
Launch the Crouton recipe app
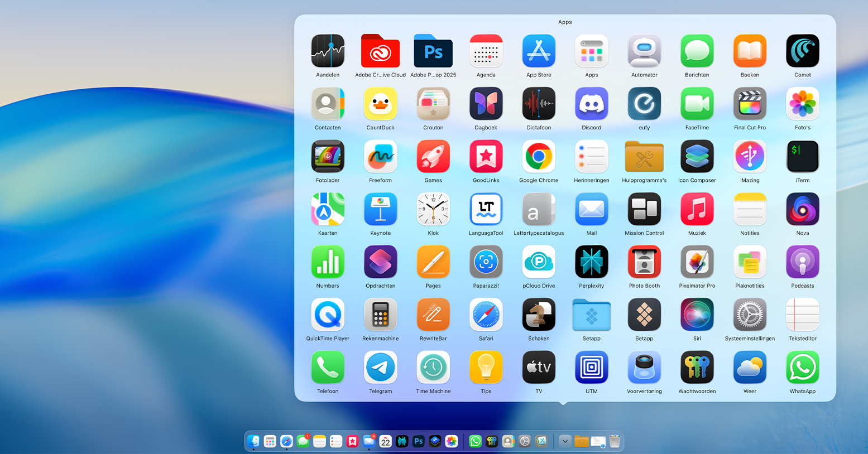[433, 104]
